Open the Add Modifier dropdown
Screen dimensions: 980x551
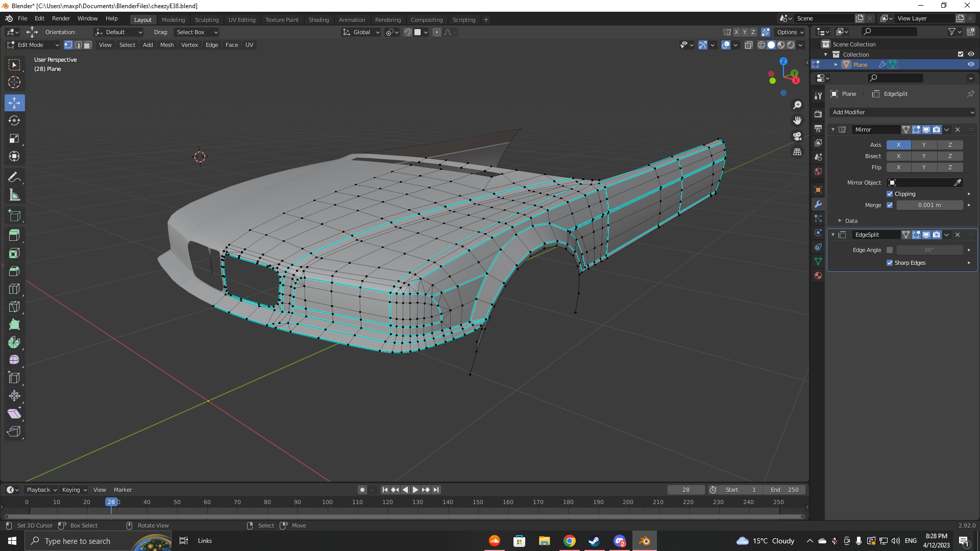902,112
